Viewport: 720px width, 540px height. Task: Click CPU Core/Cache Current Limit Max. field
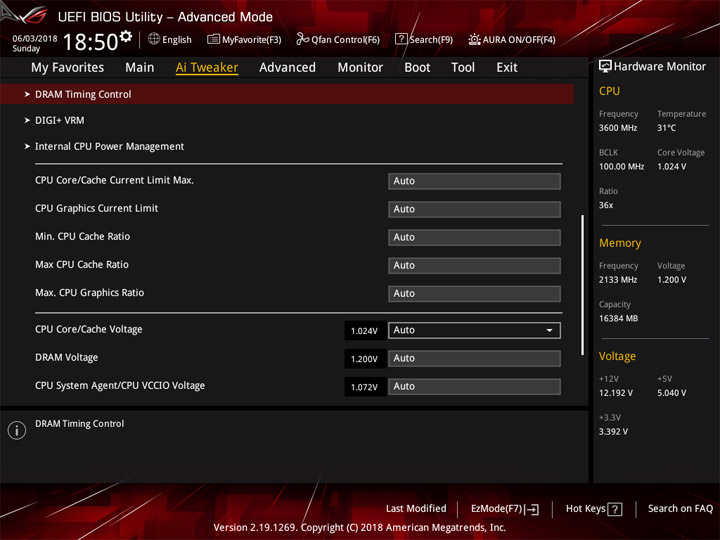(x=474, y=181)
